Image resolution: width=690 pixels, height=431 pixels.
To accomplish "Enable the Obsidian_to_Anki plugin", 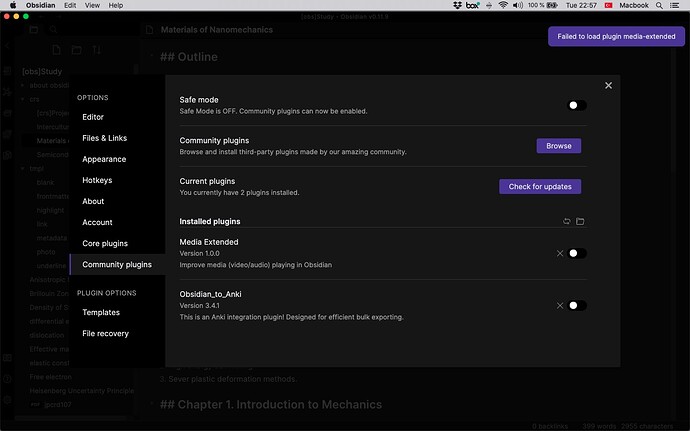I will point(577,306).
